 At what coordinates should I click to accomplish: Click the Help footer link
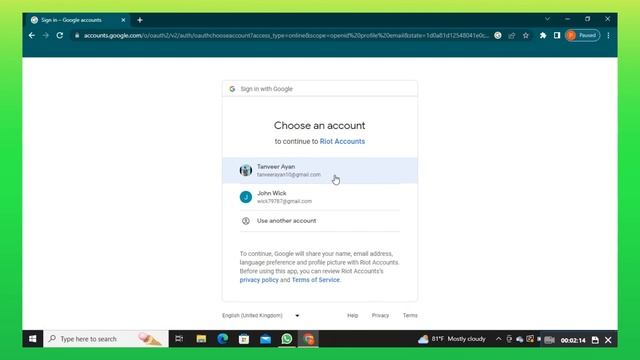[x=353, y=316]
